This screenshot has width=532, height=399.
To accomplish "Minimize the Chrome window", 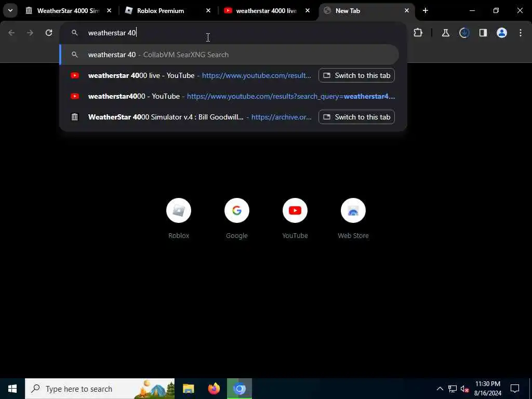I will pos(472,11).
